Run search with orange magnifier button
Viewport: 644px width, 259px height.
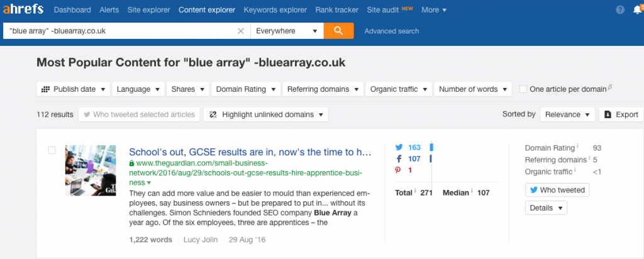(338, 31)
